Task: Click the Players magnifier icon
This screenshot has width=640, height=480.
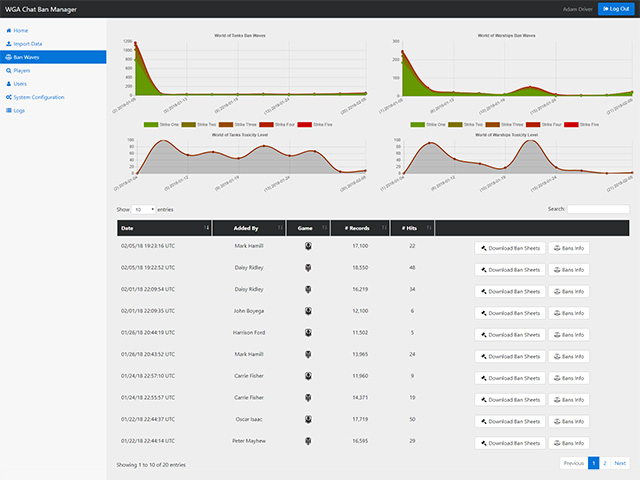Action: click(9, 71)
